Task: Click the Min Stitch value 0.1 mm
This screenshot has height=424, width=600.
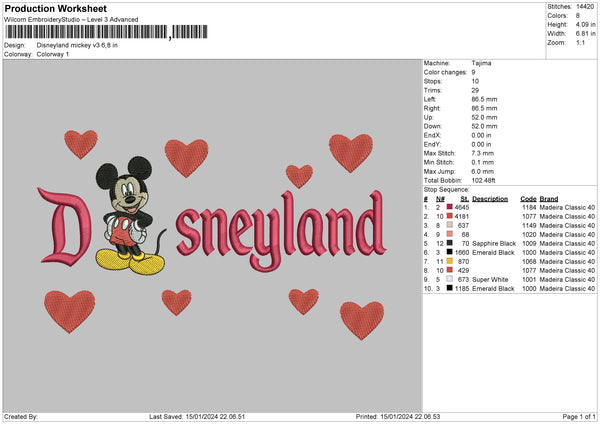Action: tap(483, 162)
